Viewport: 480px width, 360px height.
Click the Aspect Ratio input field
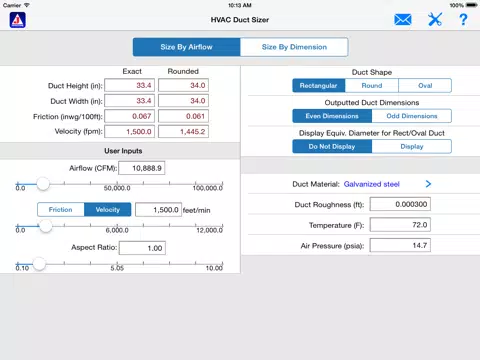[142, 248]
